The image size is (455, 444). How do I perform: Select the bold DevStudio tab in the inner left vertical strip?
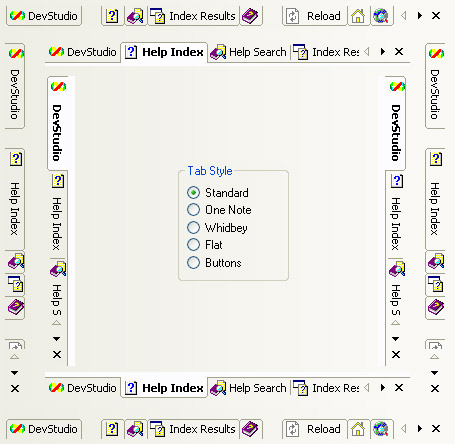coord(58,123)
